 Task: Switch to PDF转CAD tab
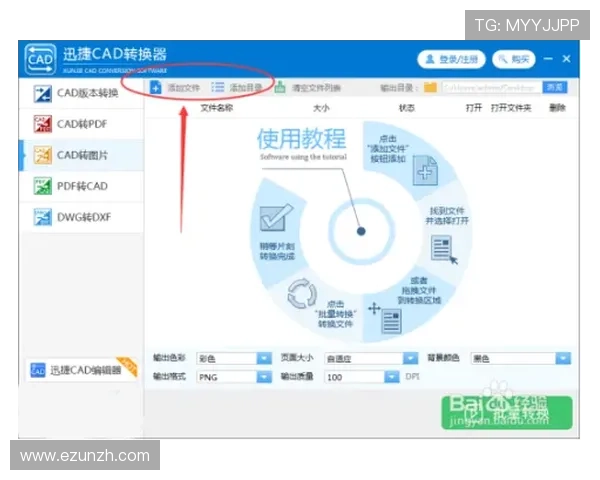tap(82, 186)
